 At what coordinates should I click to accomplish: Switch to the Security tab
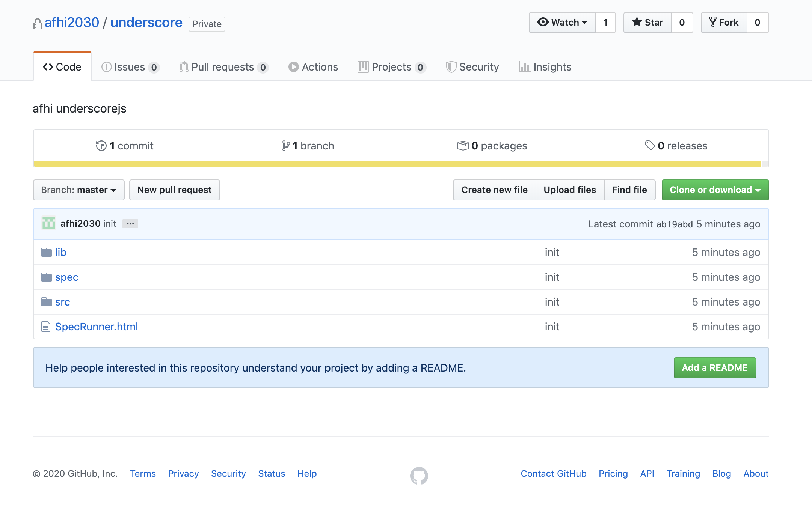click(x=472, y=67)
